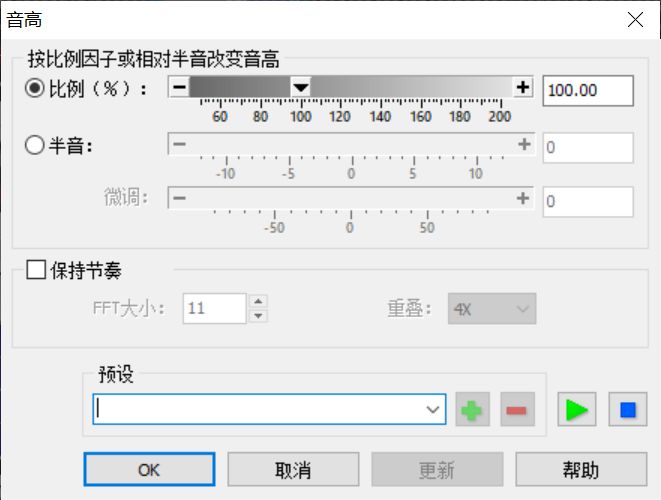Screen dimensions: 661x500
Task: Click the ratio slider thumb handle
Action: (301, 87)
